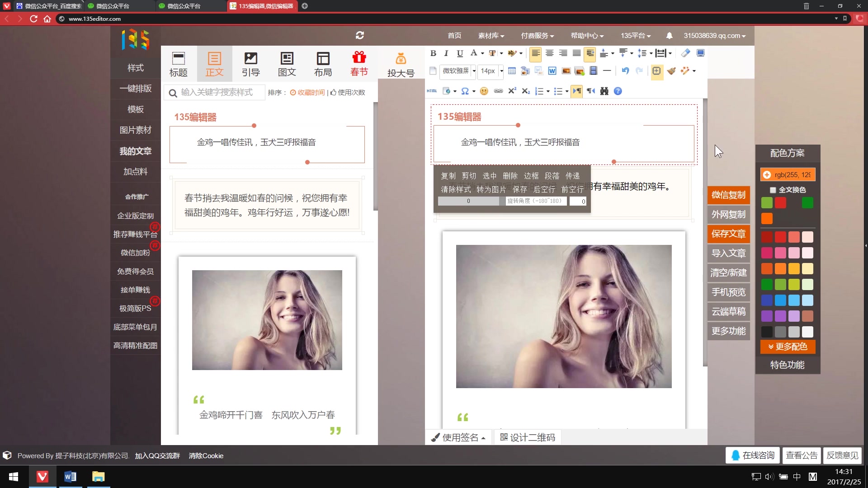The height and width of the screenshot is (488, 868).
Task: Click the hyperlink chain icon
Action: pos(498,91)
